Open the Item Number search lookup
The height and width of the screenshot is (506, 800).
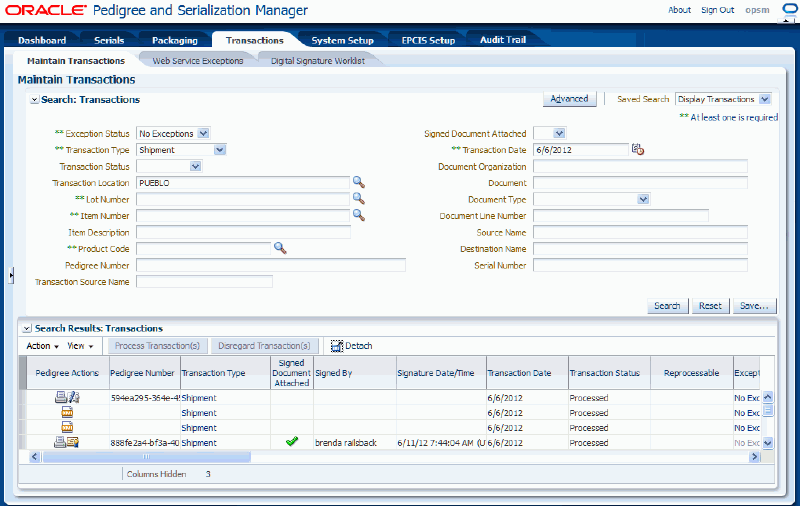[359, 215]
